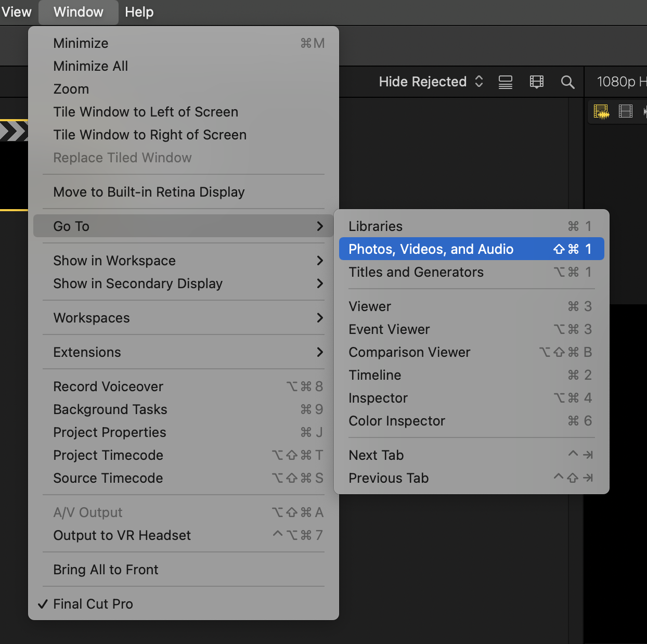Click the yellow double-chevron marker on the left edge

pos(14,131)
